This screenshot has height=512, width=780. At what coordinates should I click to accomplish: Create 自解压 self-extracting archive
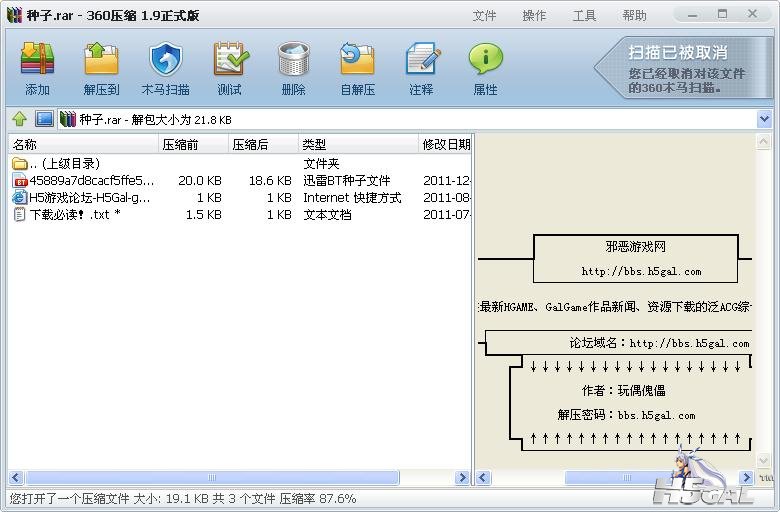(357, 67)
